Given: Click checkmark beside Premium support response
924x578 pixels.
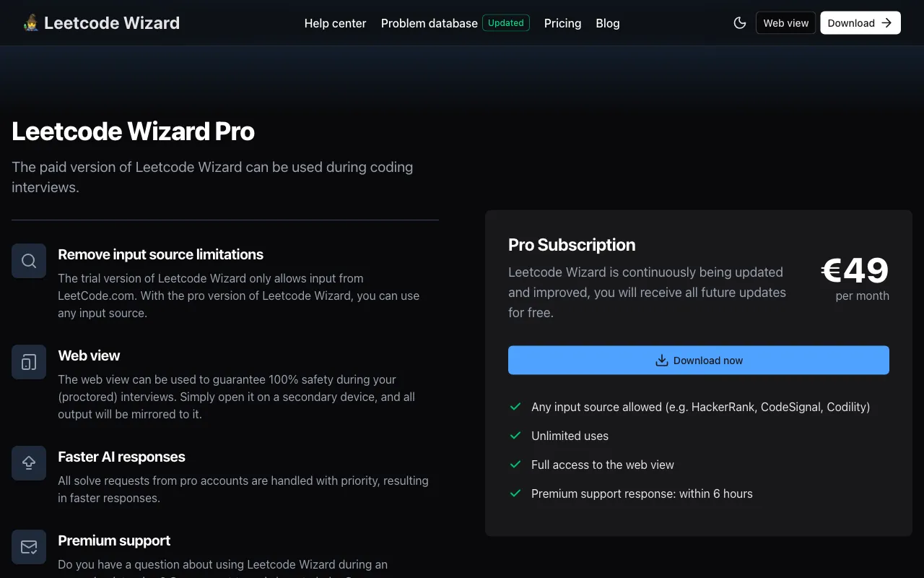Looking at the screenshot, I should pyautogui.click(x=515, y=493).
